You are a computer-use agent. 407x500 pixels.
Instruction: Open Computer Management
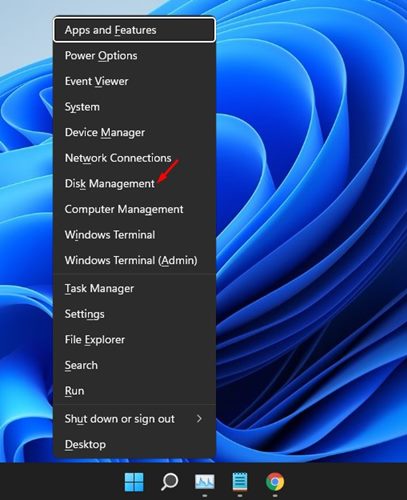click(x=134, y=209)
